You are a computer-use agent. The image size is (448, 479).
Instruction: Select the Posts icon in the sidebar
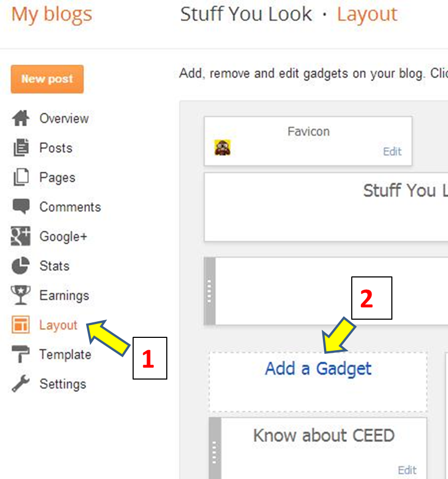20,148
